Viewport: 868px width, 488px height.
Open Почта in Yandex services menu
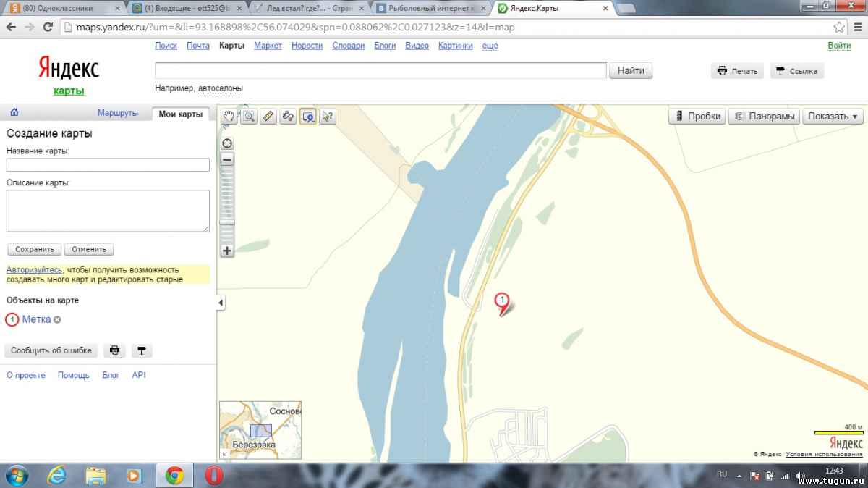click(198, 46)
